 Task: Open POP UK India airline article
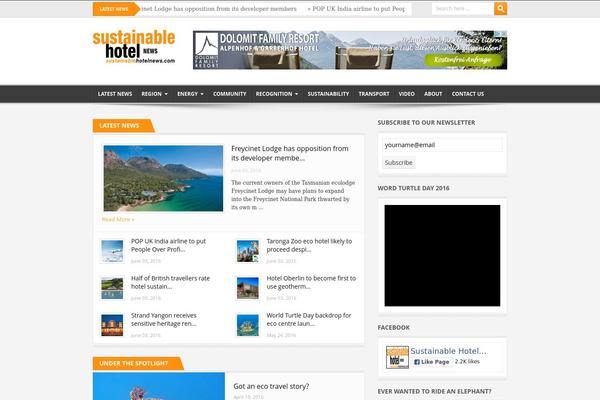tap(168, 245)
